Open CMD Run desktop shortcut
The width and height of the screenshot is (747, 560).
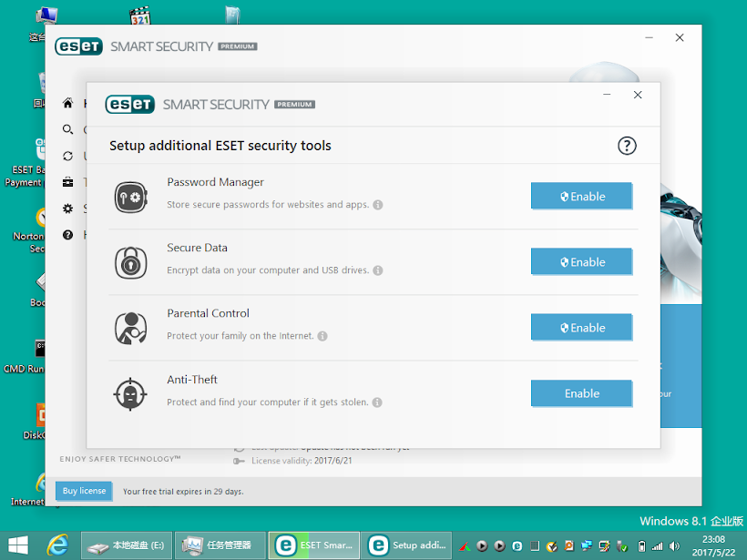coord(25,356)
